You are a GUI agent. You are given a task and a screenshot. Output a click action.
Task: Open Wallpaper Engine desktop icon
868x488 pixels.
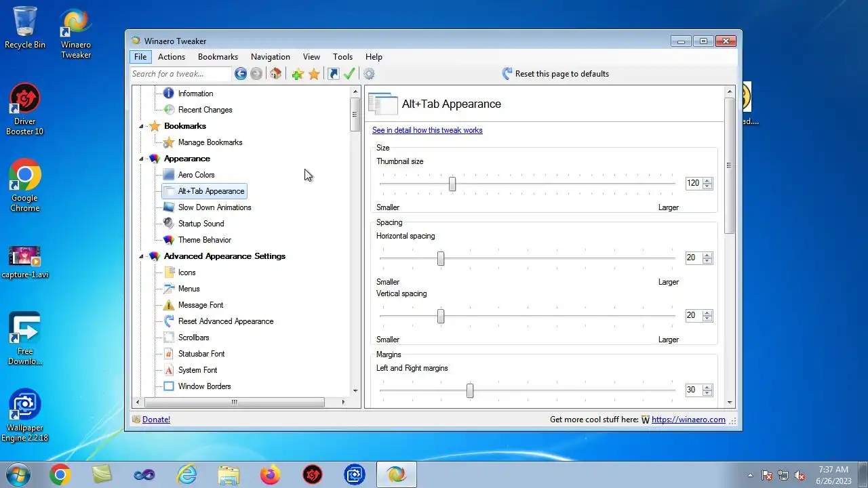point(25,415)
